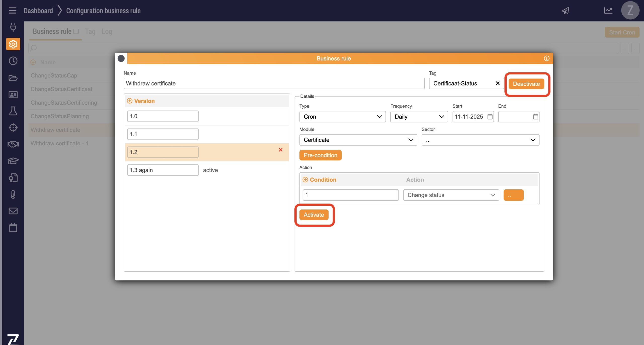Toggle the Business rule tab checkbox
This screenshot has width=644, height=345.
(x=76, y=31)
